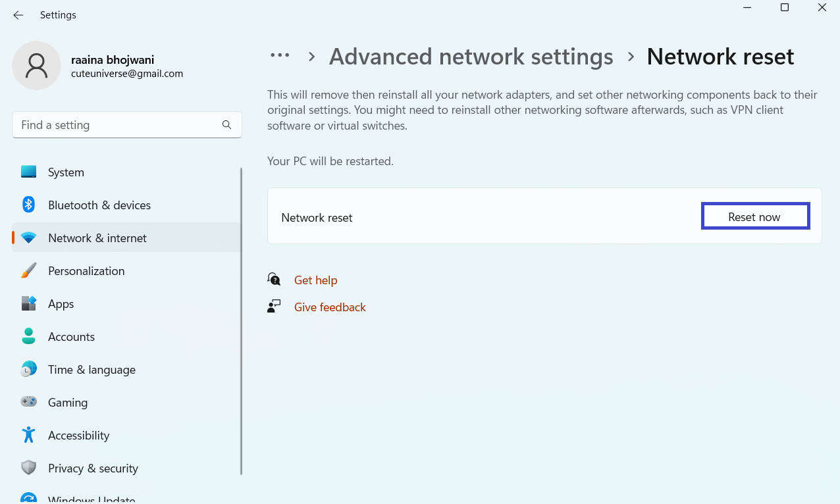Open the Get help link
The image size is (840, 504).
315,280
